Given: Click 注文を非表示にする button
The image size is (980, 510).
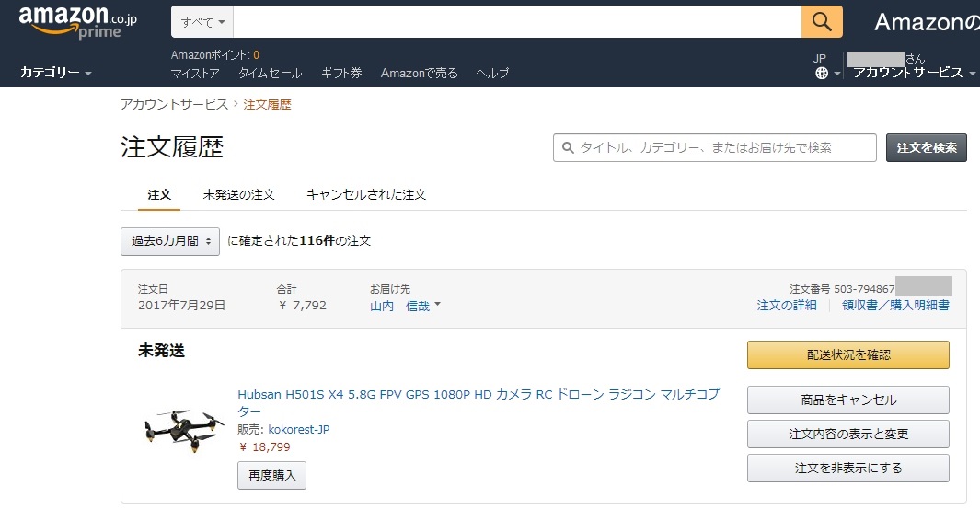Looking at the screenshot, I should pos(847,468).
